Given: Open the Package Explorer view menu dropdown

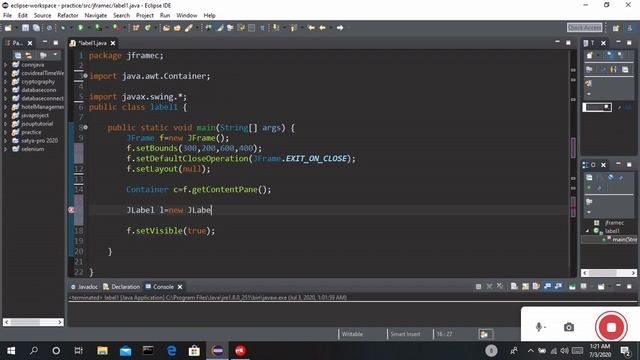Looking at the screenshot, I should tap(55, 55).
